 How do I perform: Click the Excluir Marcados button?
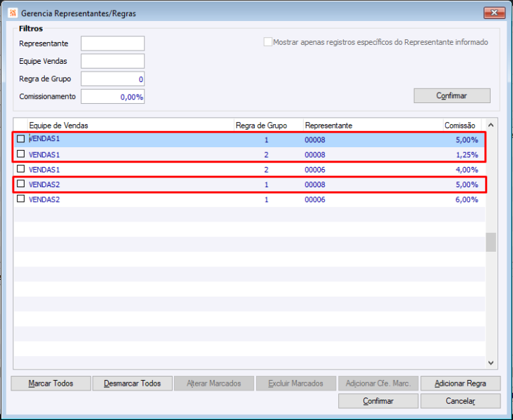(295, 384)
